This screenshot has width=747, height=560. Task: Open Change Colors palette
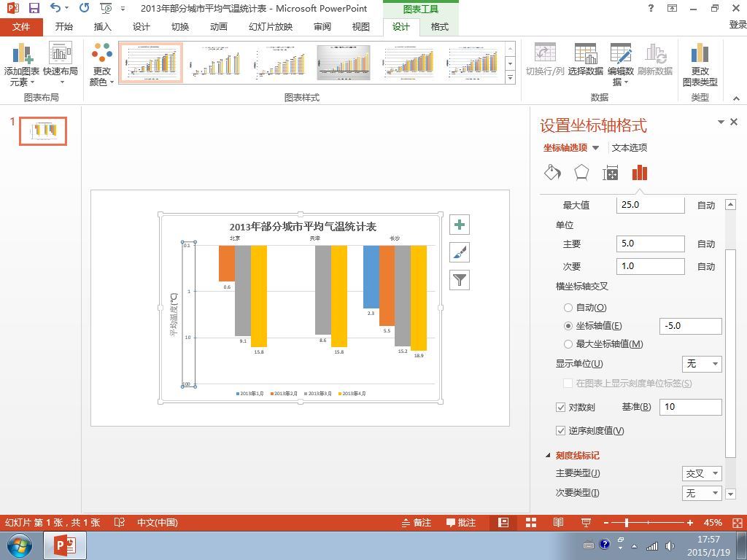[102, 64]
